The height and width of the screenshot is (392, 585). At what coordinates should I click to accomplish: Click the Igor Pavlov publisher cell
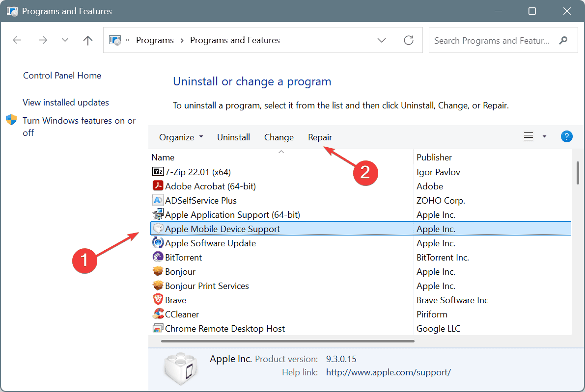coord(438,172)
